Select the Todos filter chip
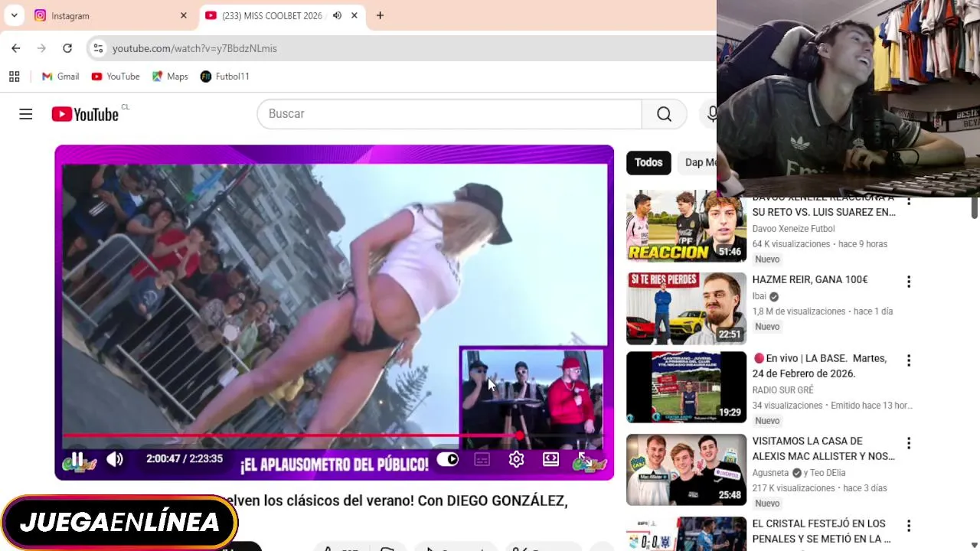 648,162
